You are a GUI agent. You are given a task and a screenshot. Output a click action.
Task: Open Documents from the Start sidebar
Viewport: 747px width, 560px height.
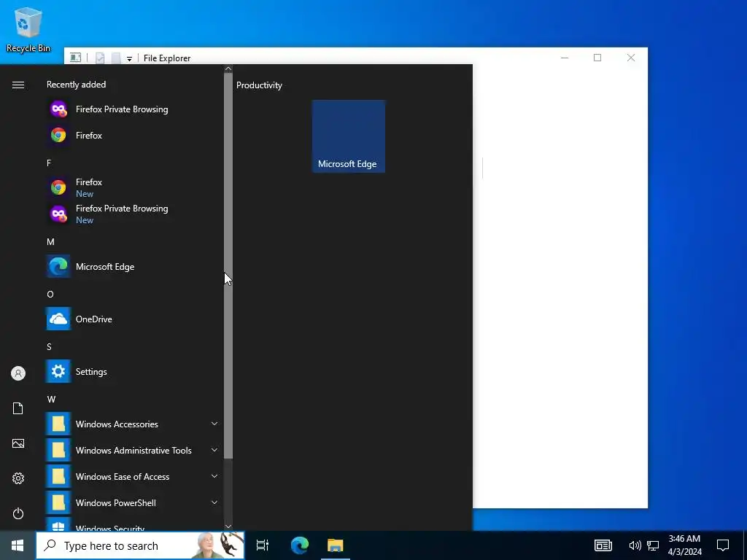[x=18, y=408]
